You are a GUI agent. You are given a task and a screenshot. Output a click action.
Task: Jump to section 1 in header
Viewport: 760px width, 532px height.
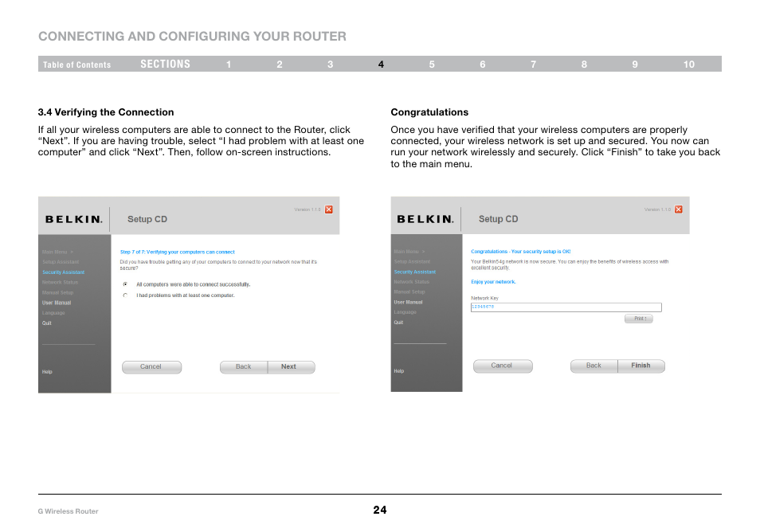click(229, 65)
